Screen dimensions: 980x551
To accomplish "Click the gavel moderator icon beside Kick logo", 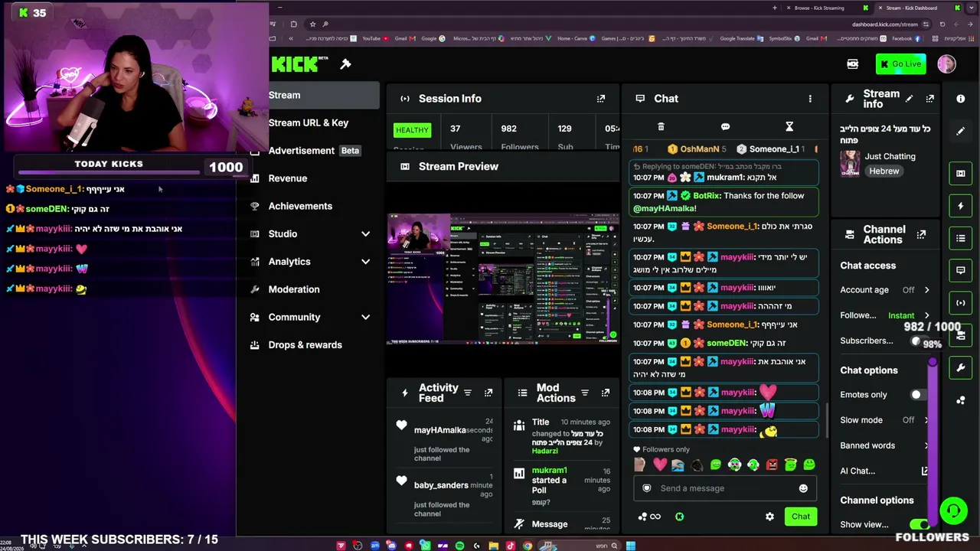I will point(345,64).
